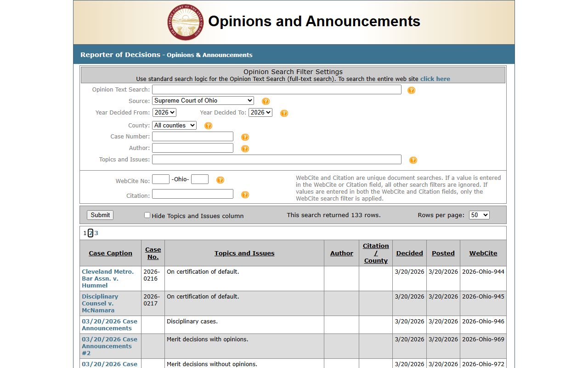Open the County dropdown
The height and width of the screenshot is (368, 588).
(x=174, y=125)
